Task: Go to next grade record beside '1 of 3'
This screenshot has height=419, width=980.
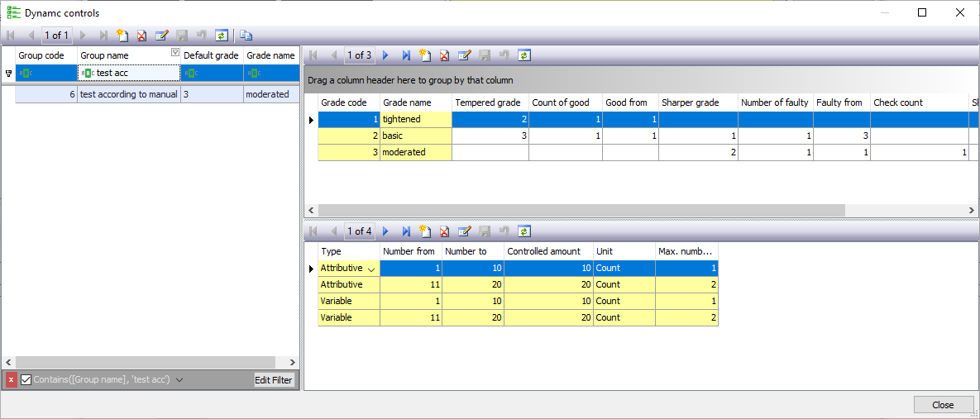Action: tap(385, 55)
